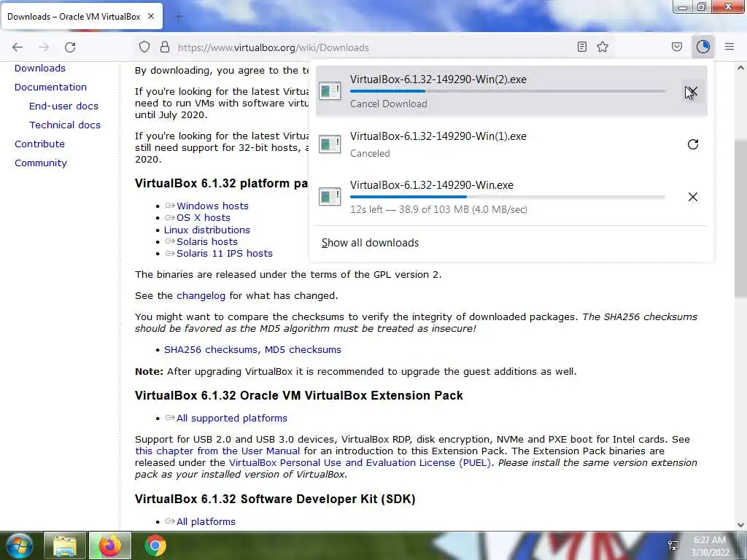Select the Downloads – Oracle VM VirtualBox tab
Viewport: 747px width, 560px height.
(x=82, y=17)
